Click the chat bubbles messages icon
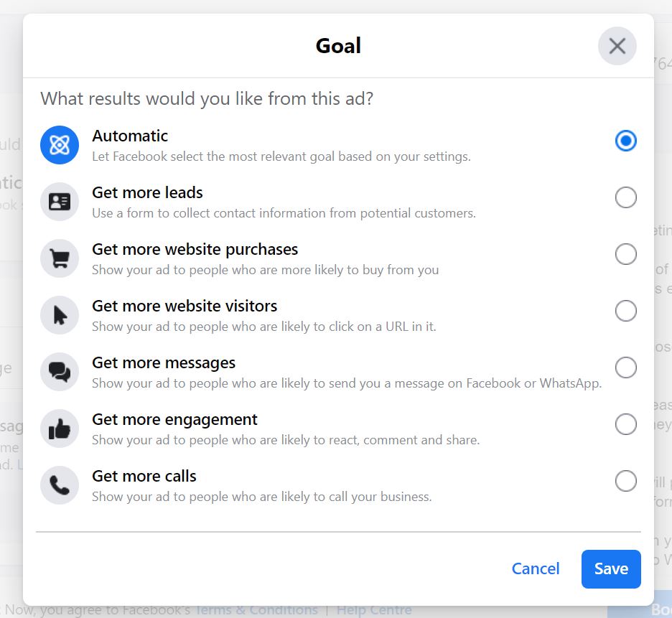The height and width of the screenshot is (618, 672). click(60, 372)
